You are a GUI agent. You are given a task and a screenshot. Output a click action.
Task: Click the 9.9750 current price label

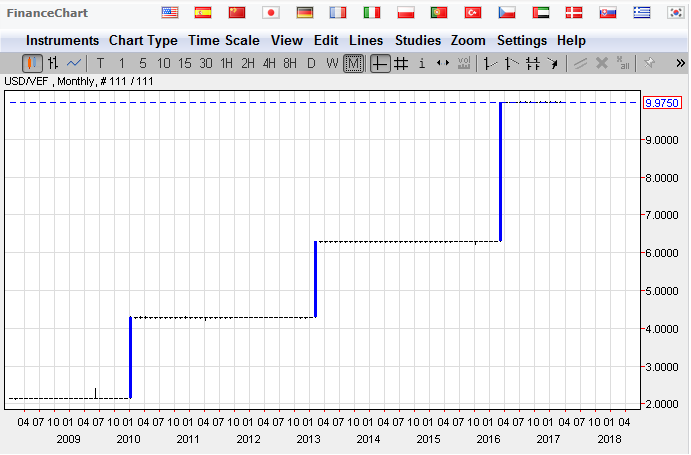click(662, 103)
